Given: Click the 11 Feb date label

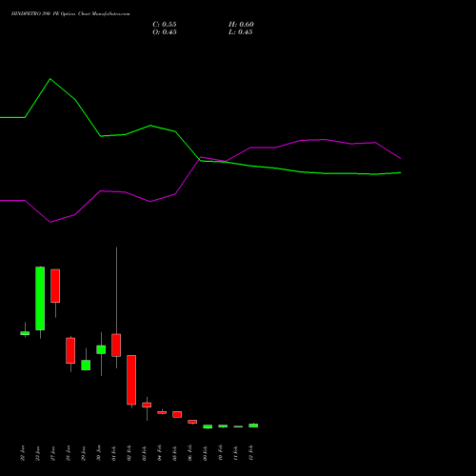Looking at the screenshot, I should tap(235, 453).
